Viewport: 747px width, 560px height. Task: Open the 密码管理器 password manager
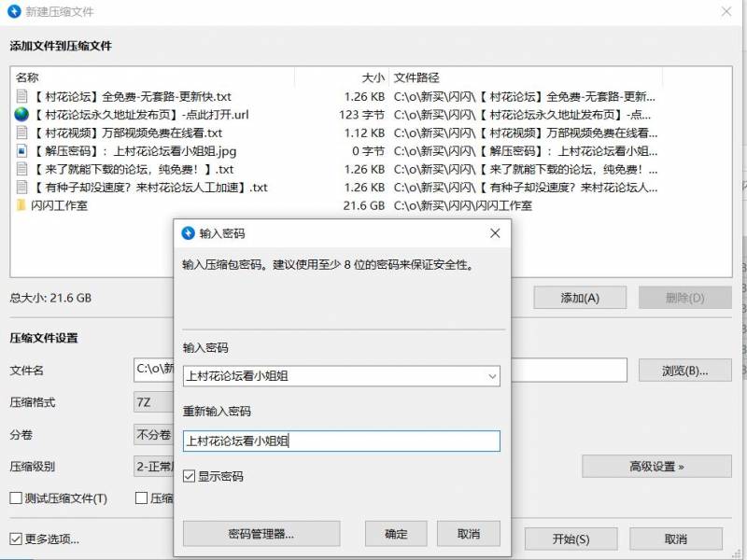pyautogui.click(x=262, y=534)
